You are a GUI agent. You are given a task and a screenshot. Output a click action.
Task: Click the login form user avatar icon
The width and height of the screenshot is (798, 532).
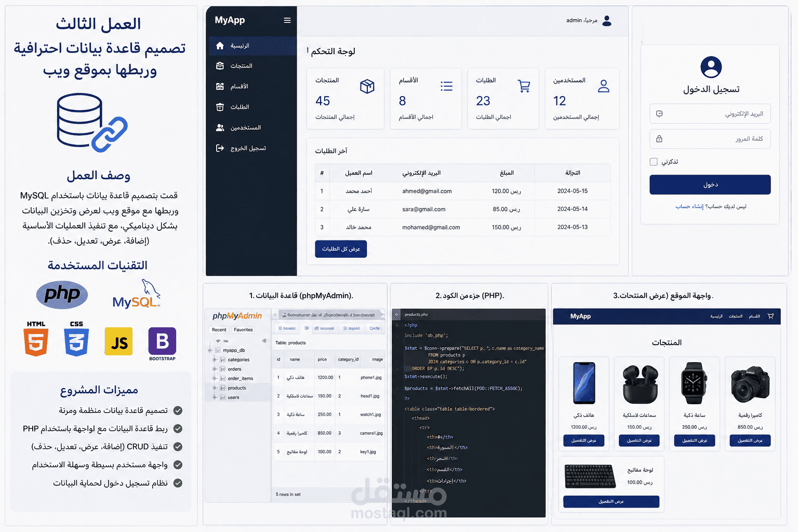pos(711,67)
